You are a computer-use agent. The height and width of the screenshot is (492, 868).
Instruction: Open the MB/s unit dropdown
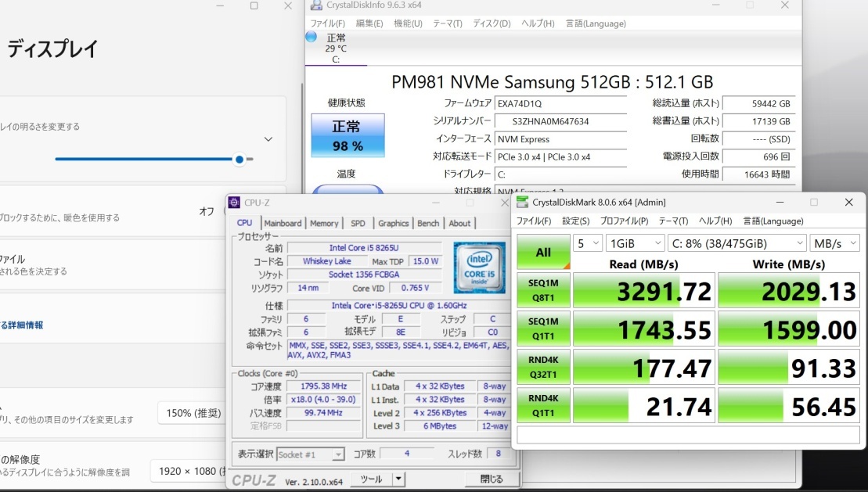pos(835,243)
